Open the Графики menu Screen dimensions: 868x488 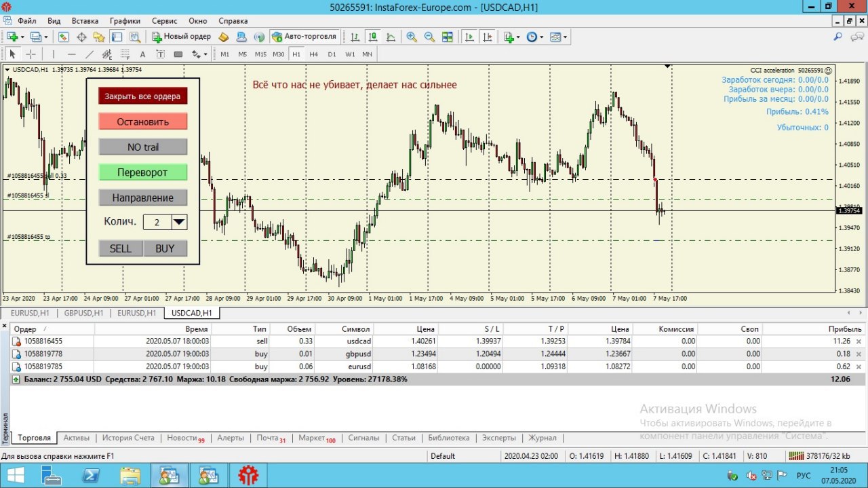pyautogui.click(x=125, y=21)
